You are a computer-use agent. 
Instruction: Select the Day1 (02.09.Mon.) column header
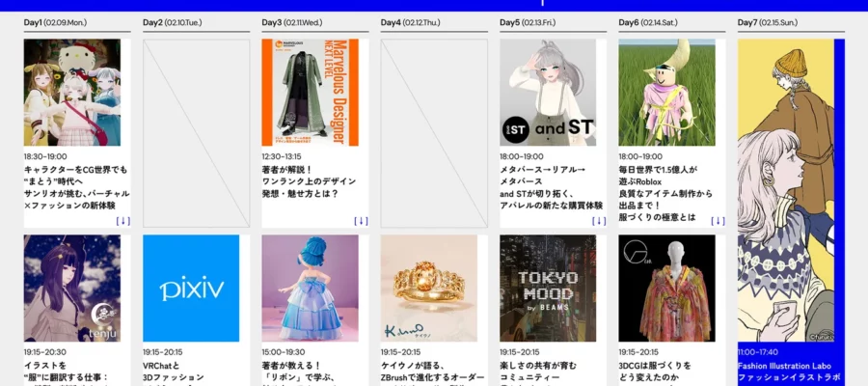[55, 22]
